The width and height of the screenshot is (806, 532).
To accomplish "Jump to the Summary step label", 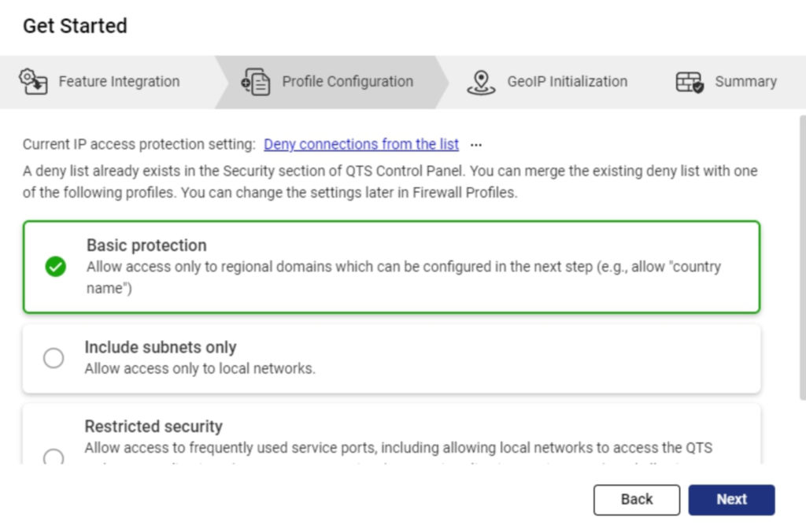I will coord(745,82).
